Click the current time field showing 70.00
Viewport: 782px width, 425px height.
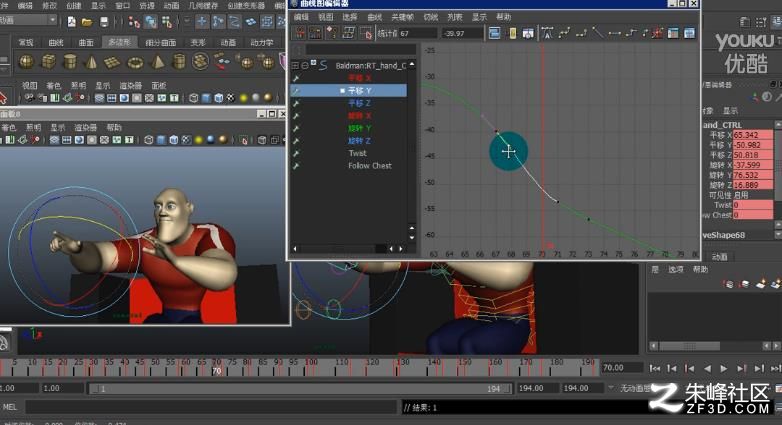[x=621, y=368]
